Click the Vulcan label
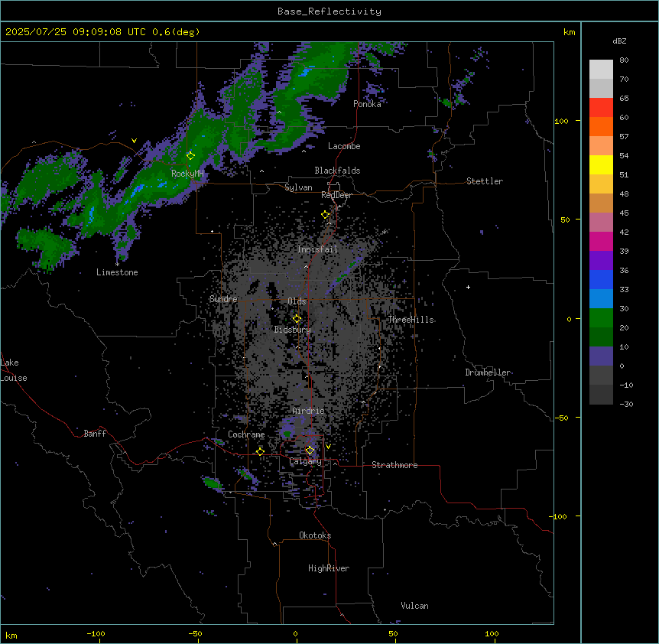The width and height of the screenshot is (659, 644). click(x=415, y=606)
